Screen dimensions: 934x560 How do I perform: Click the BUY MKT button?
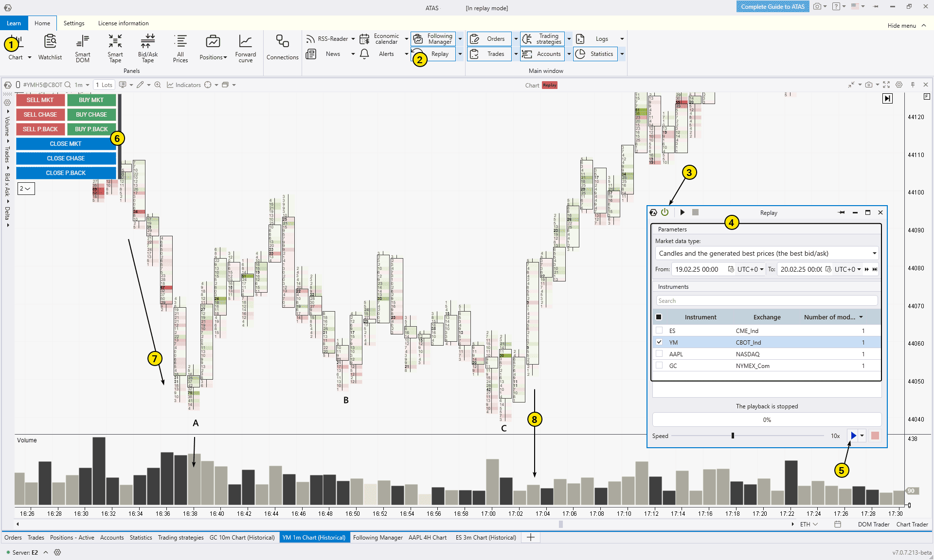click(91, 100)
